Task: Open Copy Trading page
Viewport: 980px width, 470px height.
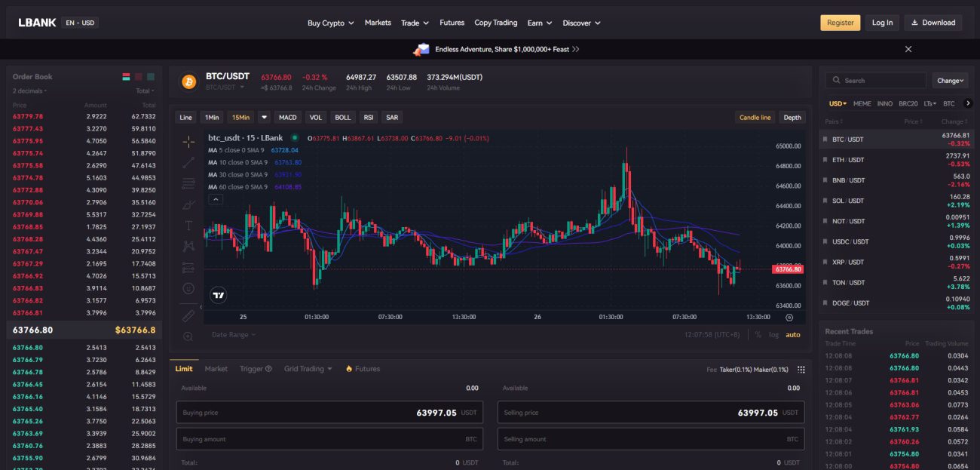Action: pyautogui.click(x=496, y=23)
